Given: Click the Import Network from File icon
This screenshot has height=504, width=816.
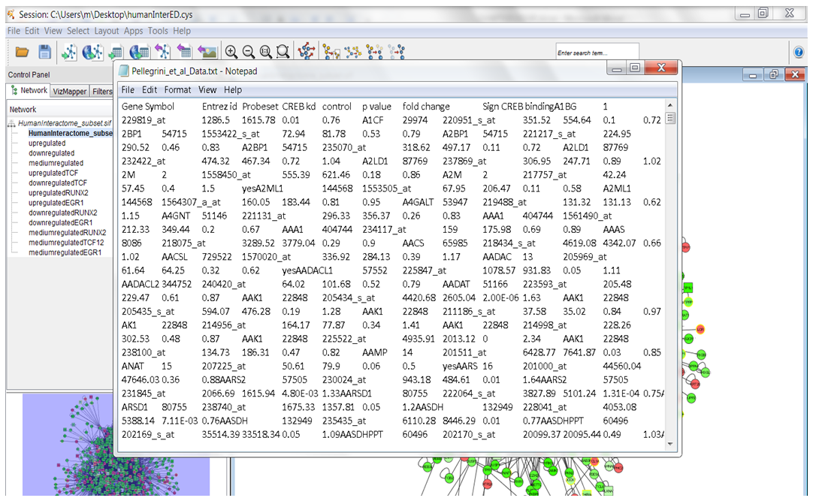Looking at the screenshot, I should (x=69, y=52).
